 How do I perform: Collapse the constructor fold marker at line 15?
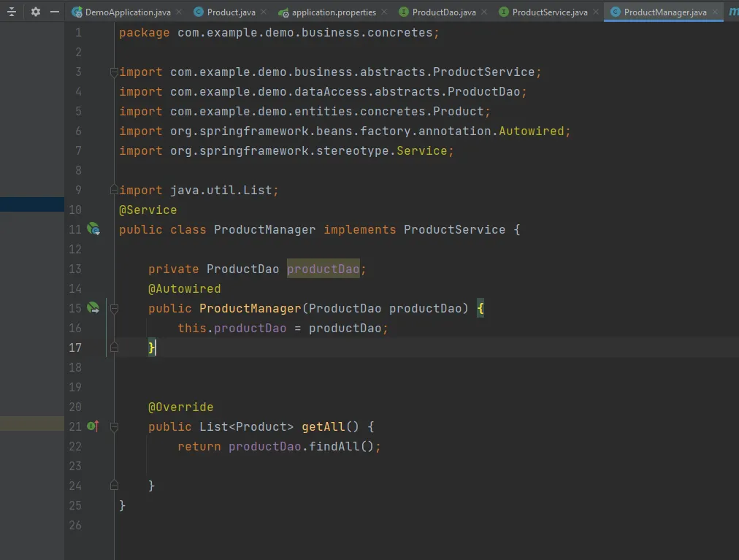(x=114, y=309)
